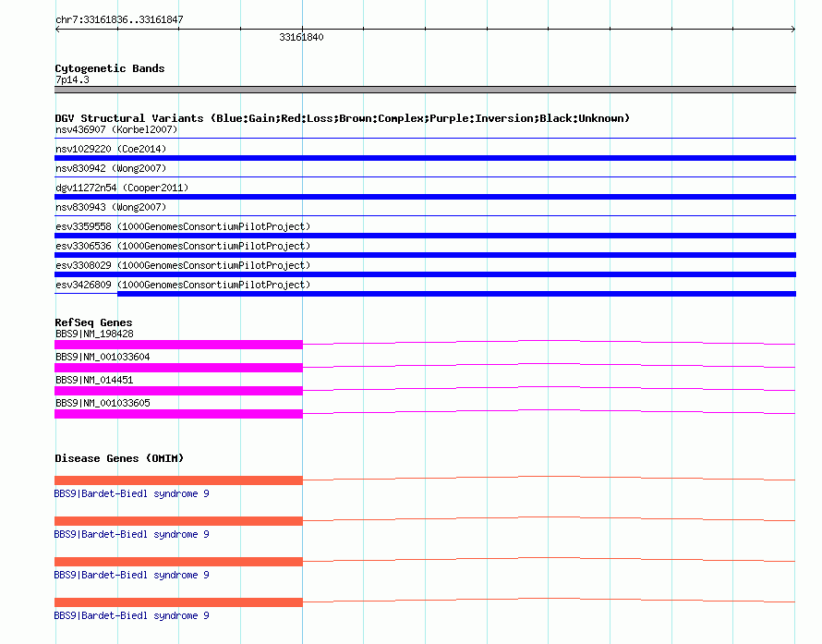The image size is (822, 644).
Task: Click the nsv1029220 (Coe2014) blue variant bar
Action: (425, 158)
